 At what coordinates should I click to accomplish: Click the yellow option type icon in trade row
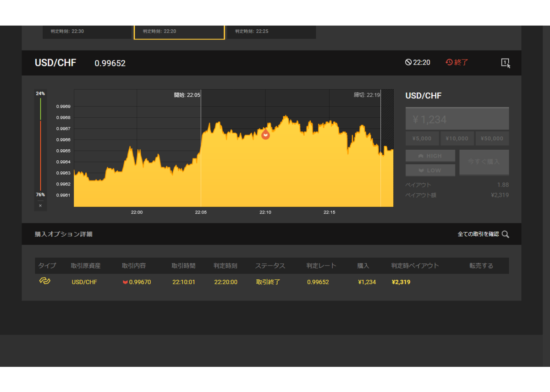point(44,281)
